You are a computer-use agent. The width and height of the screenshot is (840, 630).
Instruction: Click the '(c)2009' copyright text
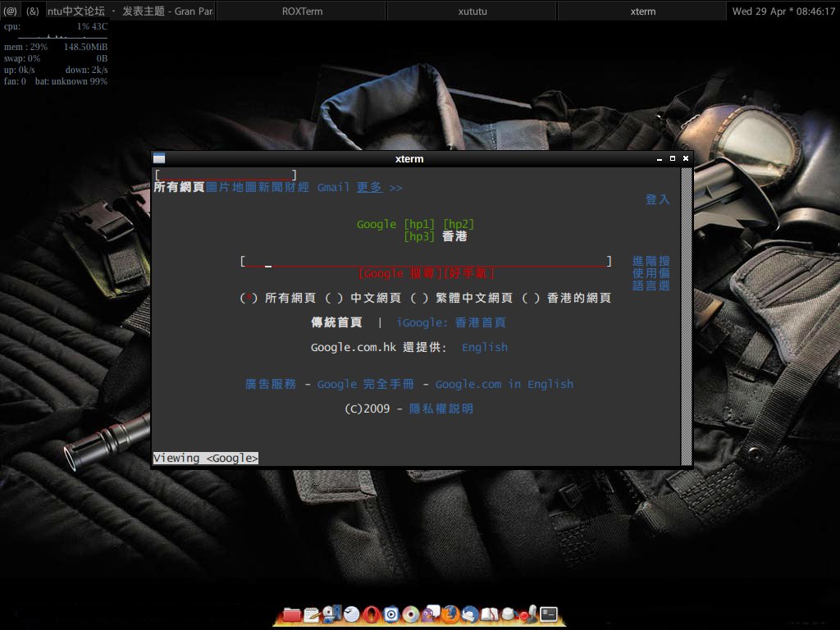367,409
